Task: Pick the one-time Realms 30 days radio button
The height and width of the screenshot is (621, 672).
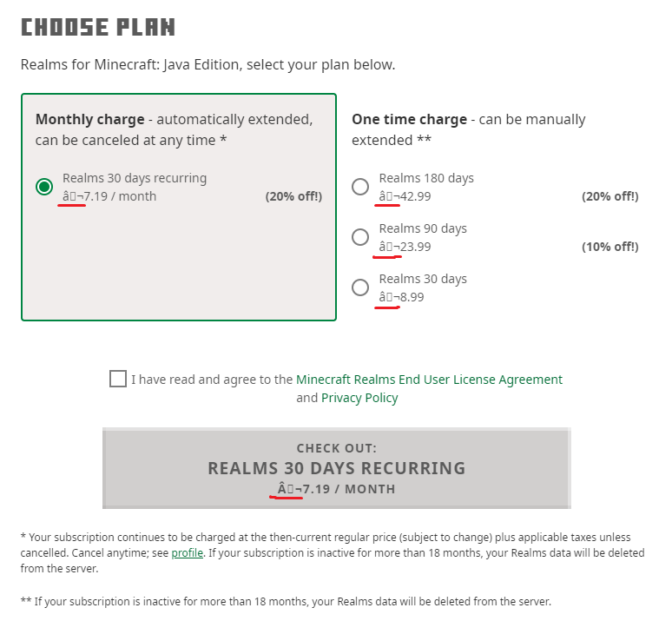Action: coord(360,287)
